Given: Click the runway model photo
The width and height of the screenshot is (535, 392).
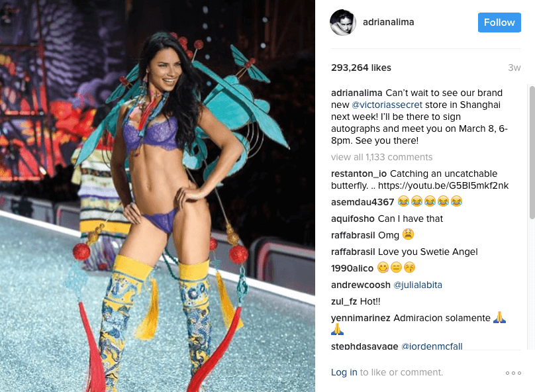Looking at the screenshot, I should pos(158,196).
